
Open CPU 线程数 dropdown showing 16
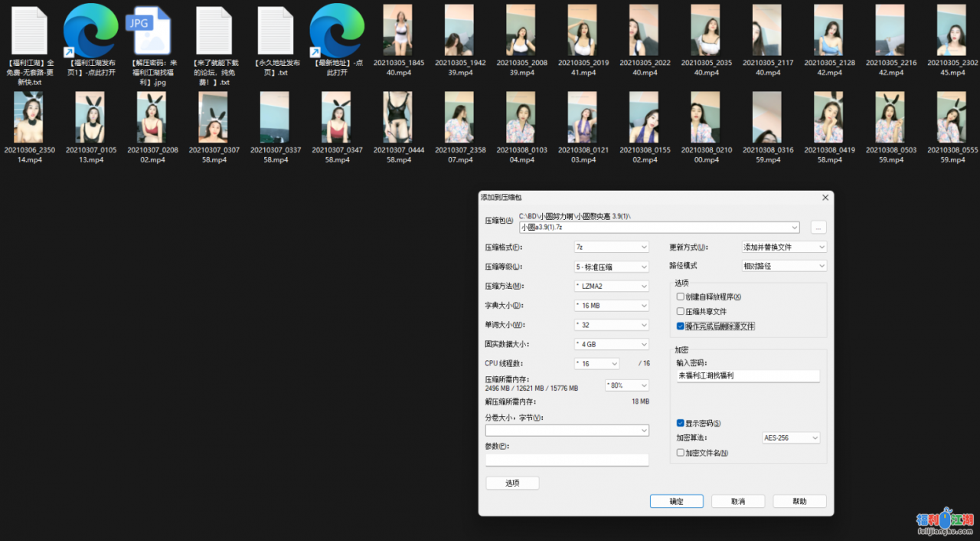pyautogui.click(x=596, y=363)
